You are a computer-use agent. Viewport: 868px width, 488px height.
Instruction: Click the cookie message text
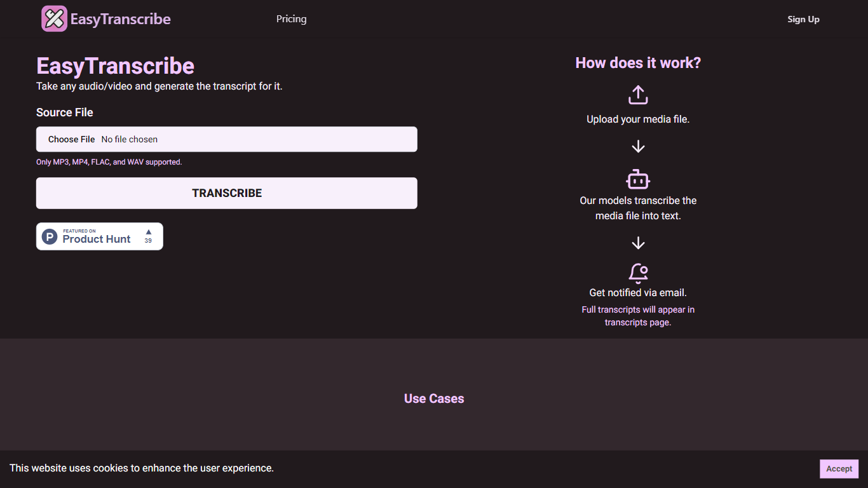[142, 468]
